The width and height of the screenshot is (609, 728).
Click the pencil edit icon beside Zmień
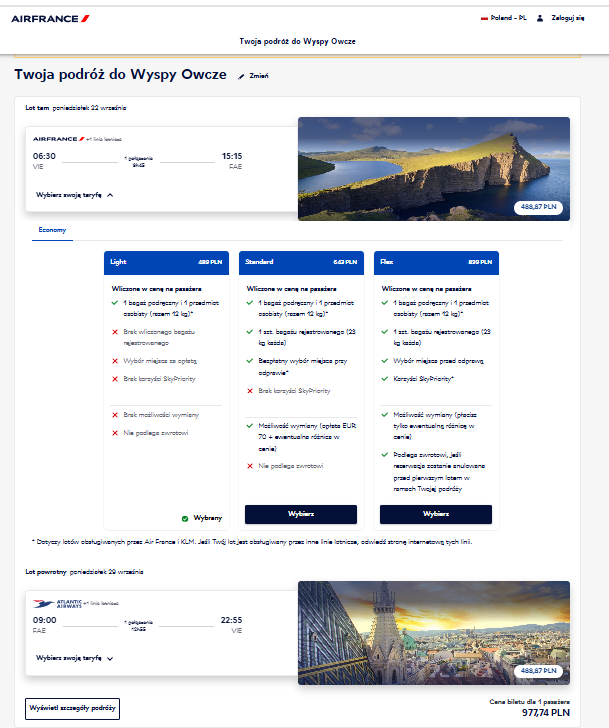pyautogui.click(x=241, y=76)
